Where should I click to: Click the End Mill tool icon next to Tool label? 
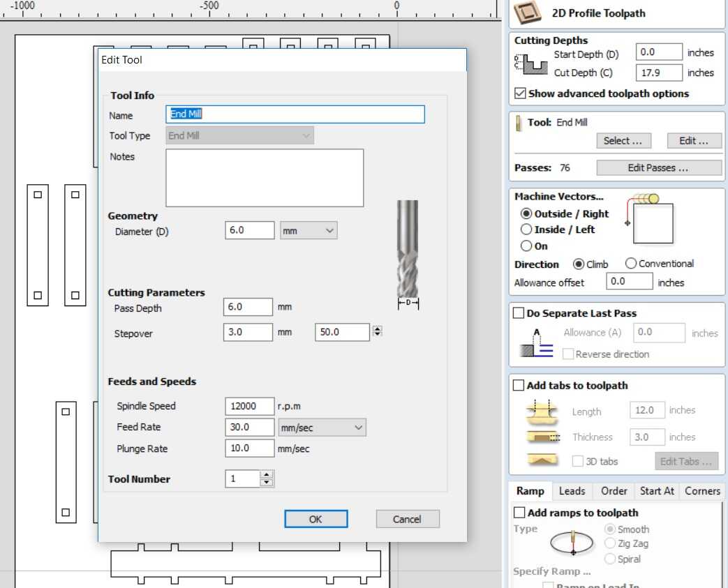pos(519,123)
